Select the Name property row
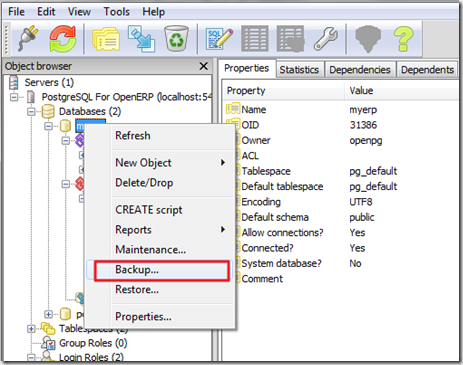Image resolution: width=463 pixels, height=365 pixels. (341, 110)
